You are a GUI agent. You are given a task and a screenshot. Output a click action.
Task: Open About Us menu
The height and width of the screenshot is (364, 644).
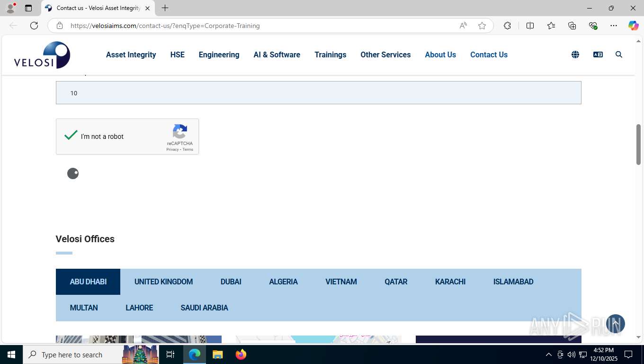pos(440,55)
